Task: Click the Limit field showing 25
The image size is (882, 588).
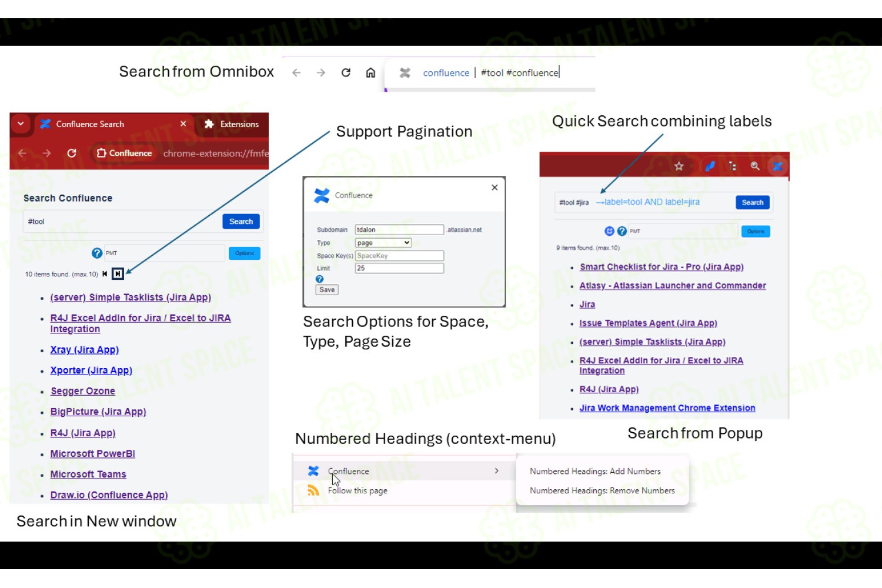Action: click(x=399, y=268)
